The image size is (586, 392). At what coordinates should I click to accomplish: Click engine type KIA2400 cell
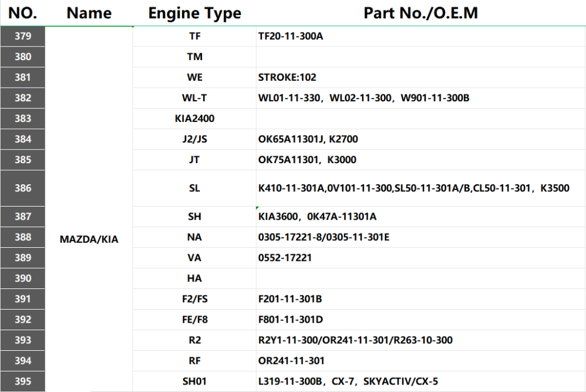195,118
